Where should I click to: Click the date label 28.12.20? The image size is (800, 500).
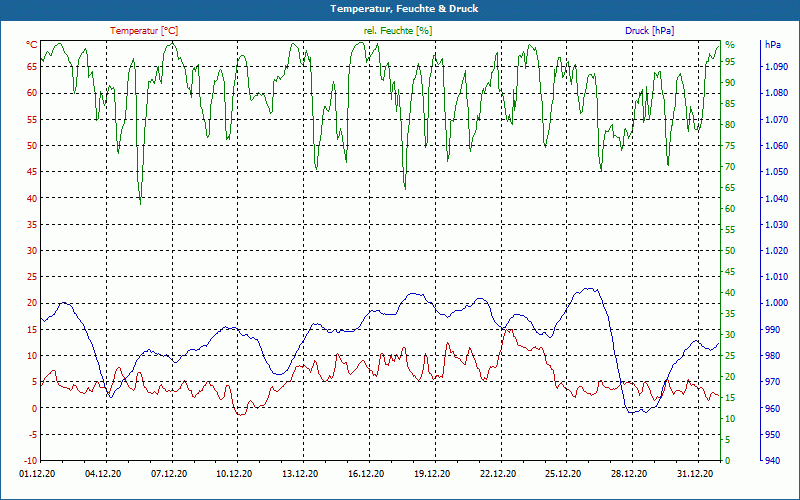point(629,474)
